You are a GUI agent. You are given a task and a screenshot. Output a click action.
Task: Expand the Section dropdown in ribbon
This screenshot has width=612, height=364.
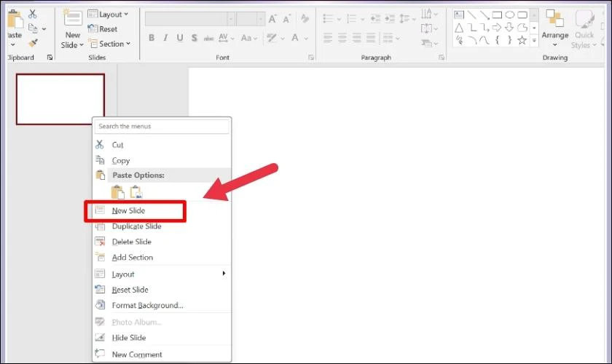[109, 44]
